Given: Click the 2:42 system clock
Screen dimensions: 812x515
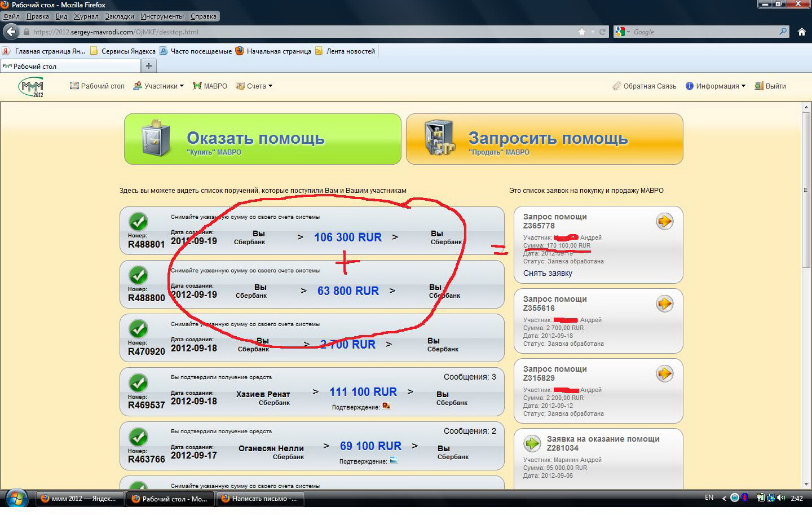Looking at the screenshot, I should (797, 499).
